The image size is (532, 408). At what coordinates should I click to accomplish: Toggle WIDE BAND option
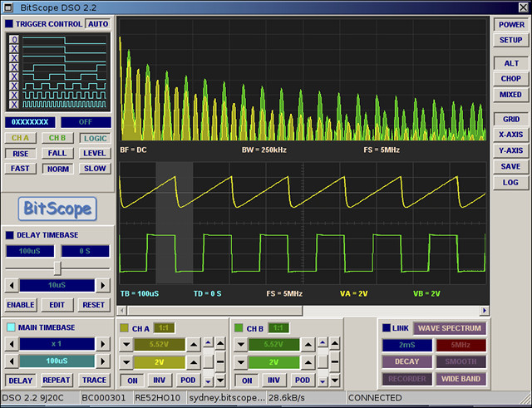(x=461, y=379)
